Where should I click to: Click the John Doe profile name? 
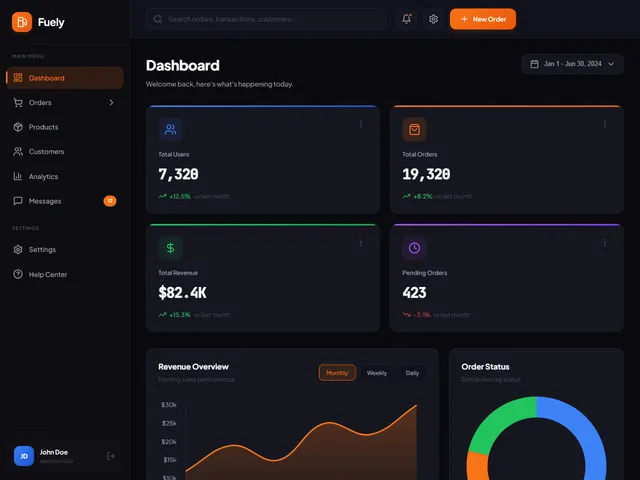[54, 452]
